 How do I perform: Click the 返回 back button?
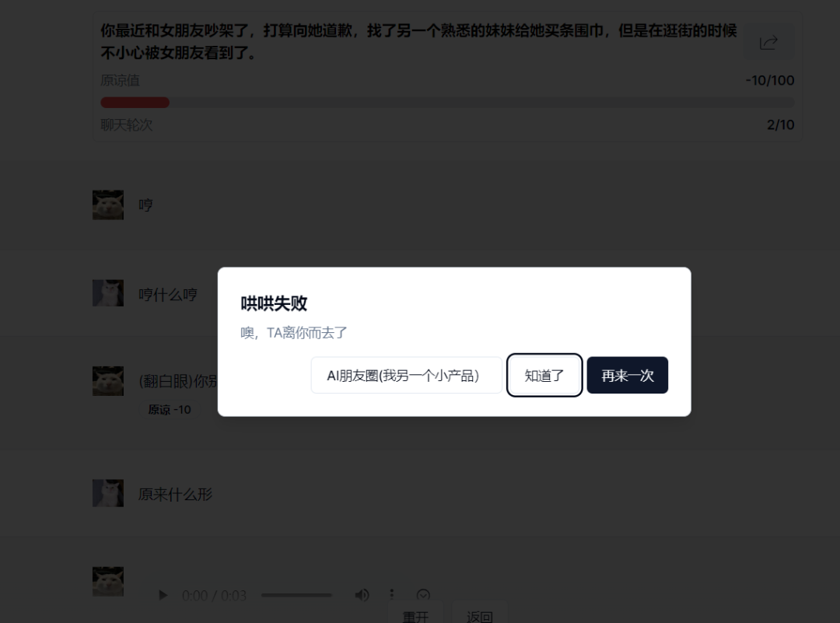tap(479, 616)
